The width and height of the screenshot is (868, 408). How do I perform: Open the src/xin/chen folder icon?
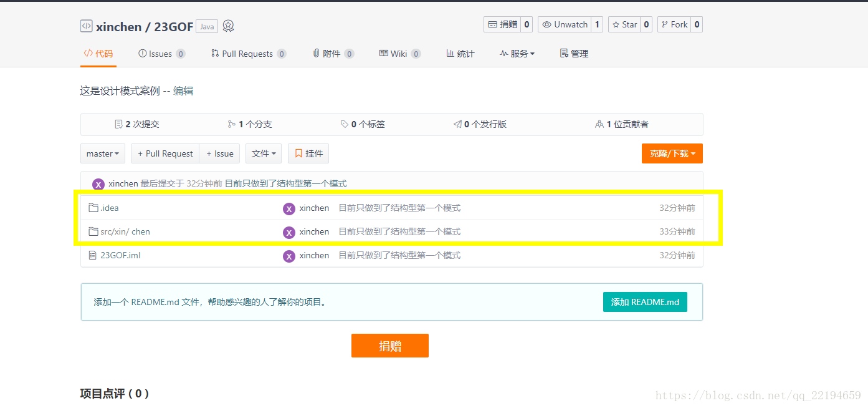click(93, 231)
